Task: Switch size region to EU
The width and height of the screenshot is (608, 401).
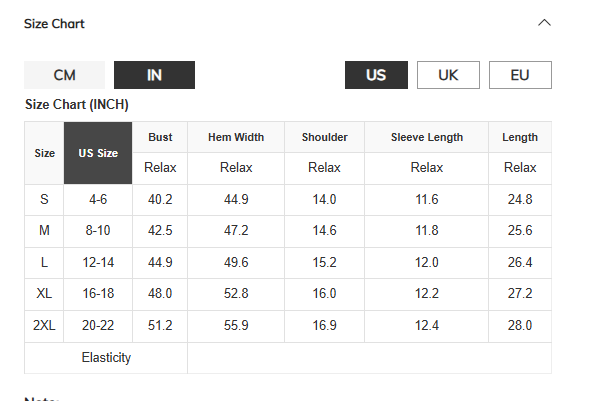Action: coord(520,75)
